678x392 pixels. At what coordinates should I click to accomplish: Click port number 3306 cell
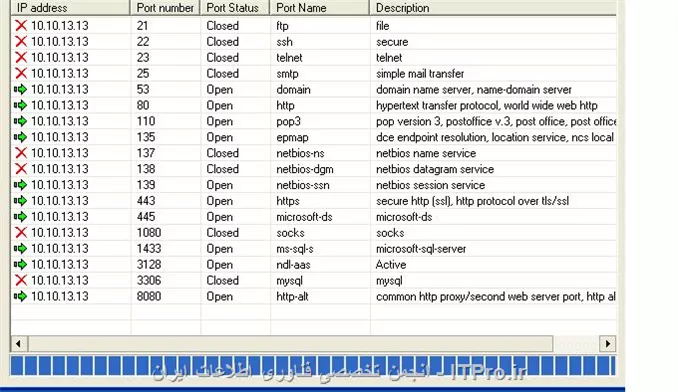point(149,280)
